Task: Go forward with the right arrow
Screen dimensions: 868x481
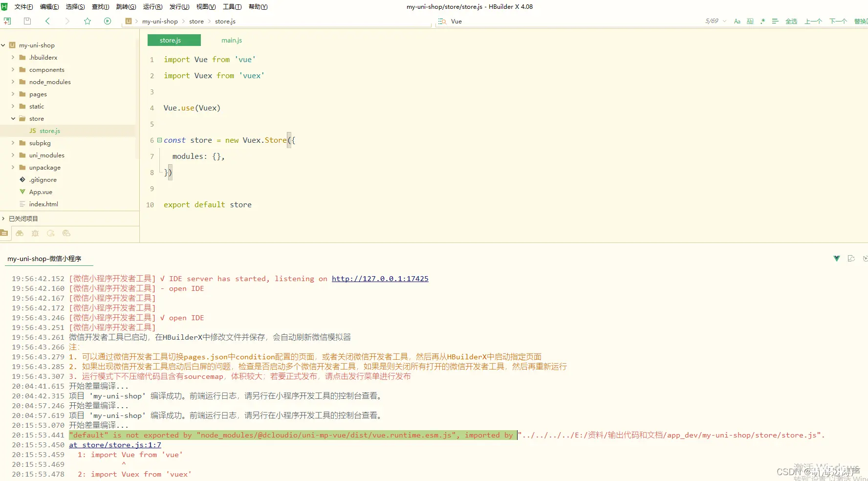Action: click(67, 21)
